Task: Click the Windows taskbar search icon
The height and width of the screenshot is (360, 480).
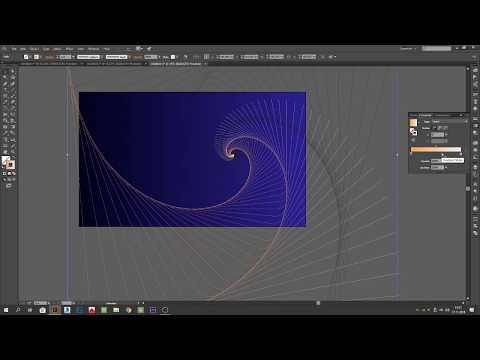Action: [18, 310]
